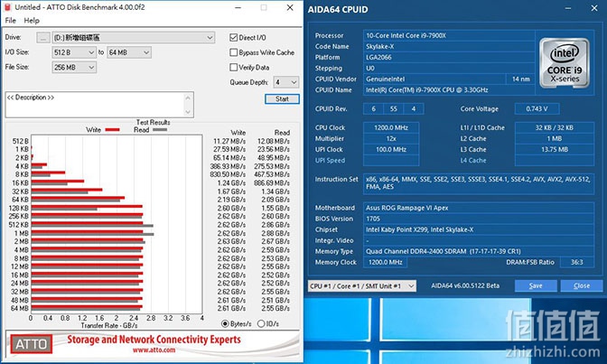Click the DRAM:FSB Ratio value 36:3
607x364 pixels.
pyautogui.click(x=577, y=262)
